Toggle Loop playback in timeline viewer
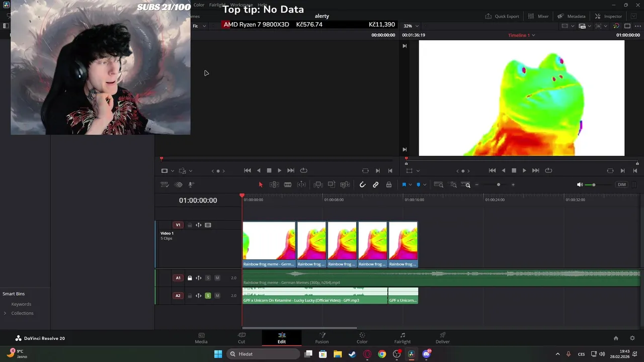 548,171
